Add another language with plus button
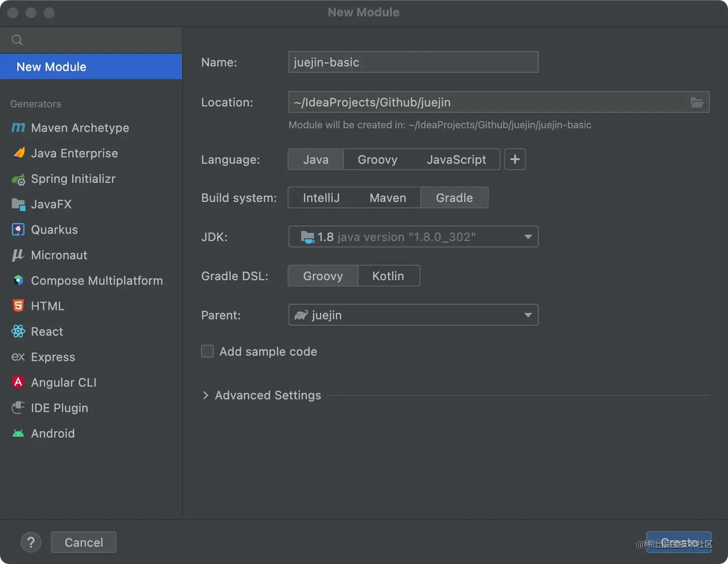 (x=515, y=159)
